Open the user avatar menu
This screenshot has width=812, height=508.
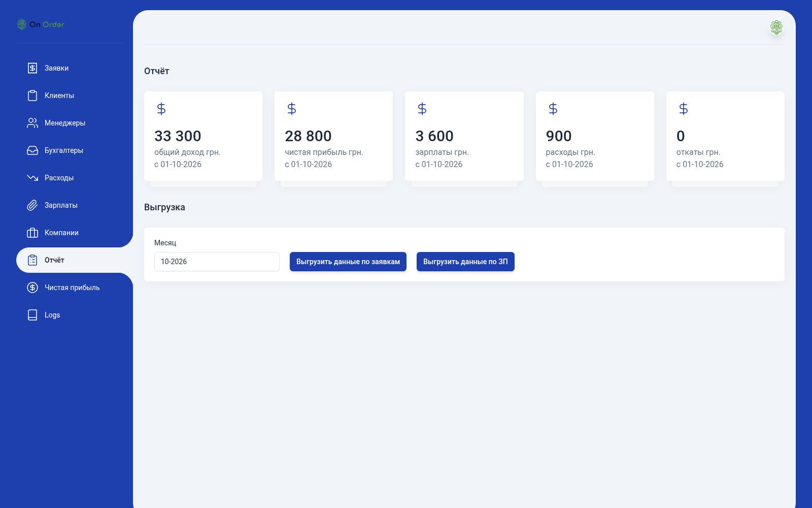coord(776,27)
